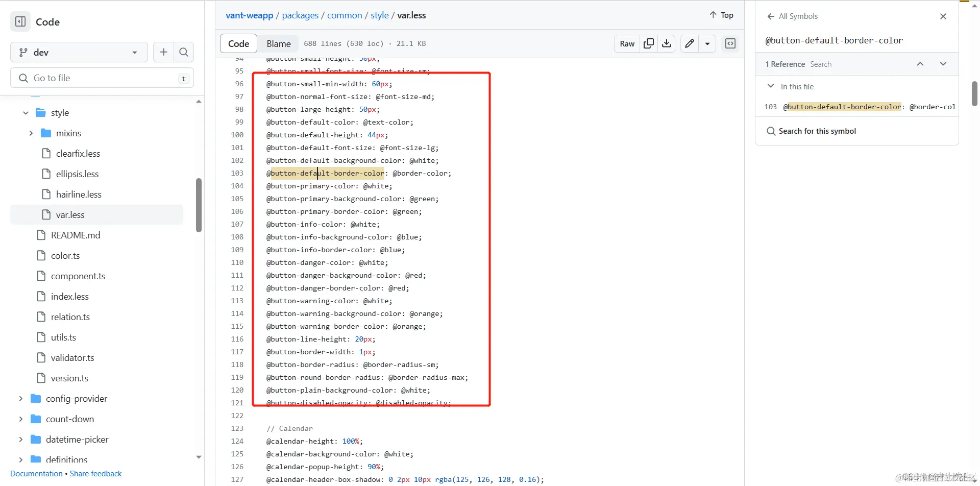Image resolution: width=980 pixels, height=486 pixels.
Task: Close the symbols panel
Action: 943,16
